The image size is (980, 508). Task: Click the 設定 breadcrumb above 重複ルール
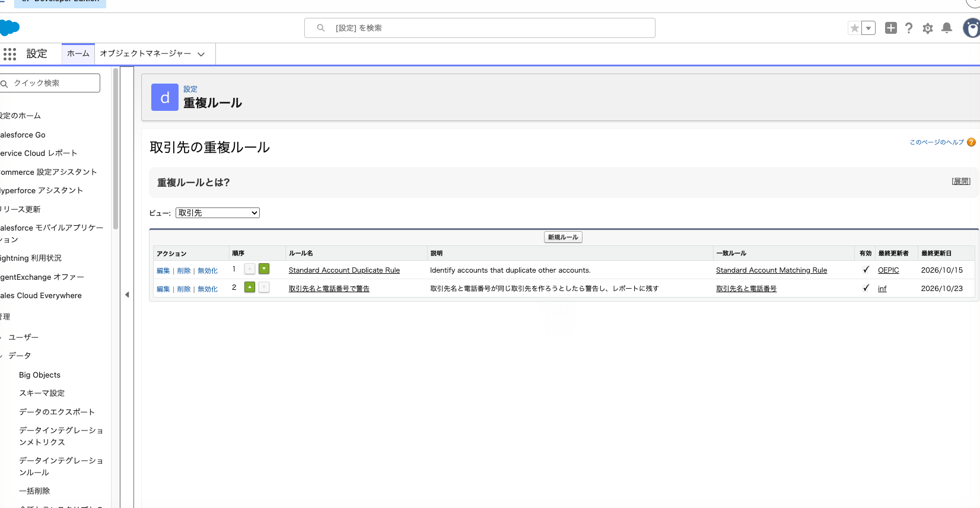click(190, 90)
